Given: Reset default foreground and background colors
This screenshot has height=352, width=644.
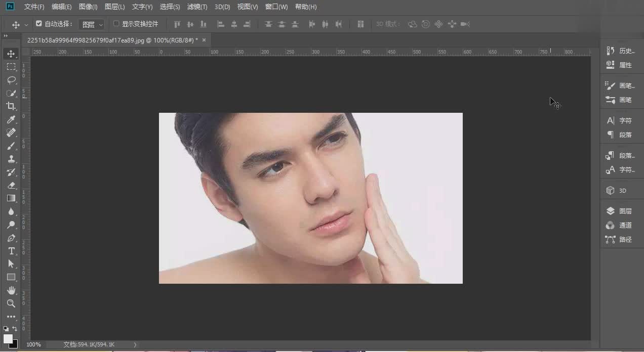Looking at the screenshot, I should (6, 328).
